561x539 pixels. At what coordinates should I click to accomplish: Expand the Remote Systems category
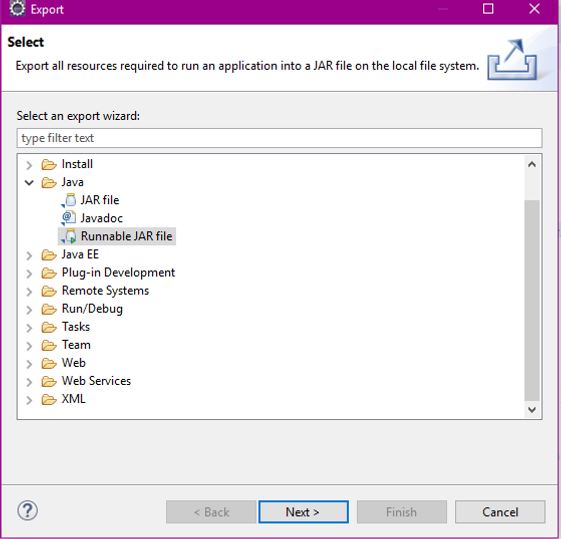pos(29,291)
